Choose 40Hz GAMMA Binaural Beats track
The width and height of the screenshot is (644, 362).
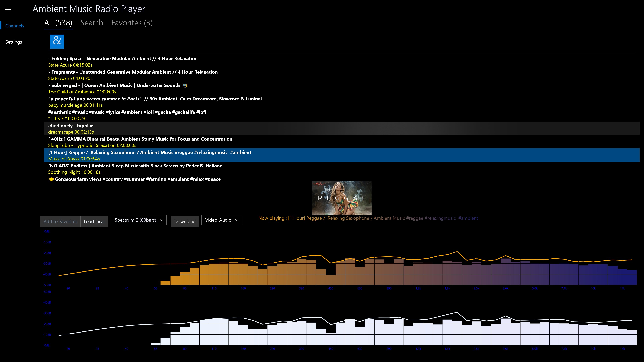tap(140, 142)
